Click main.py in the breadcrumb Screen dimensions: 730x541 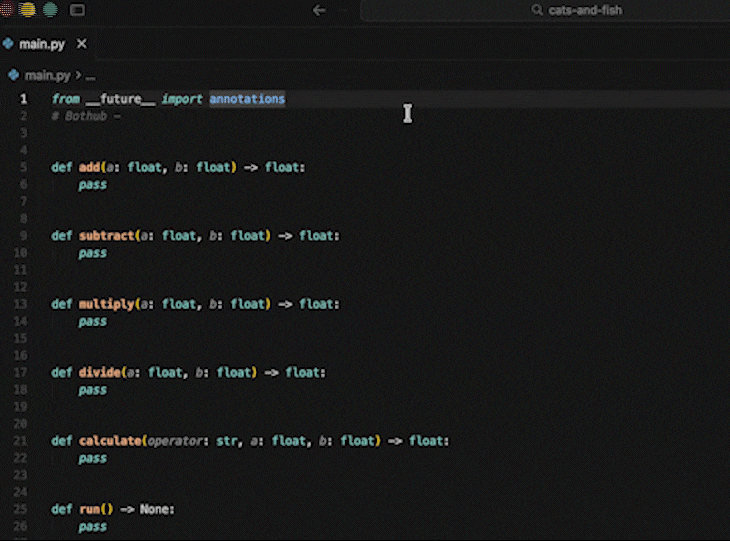pos(47,75)
